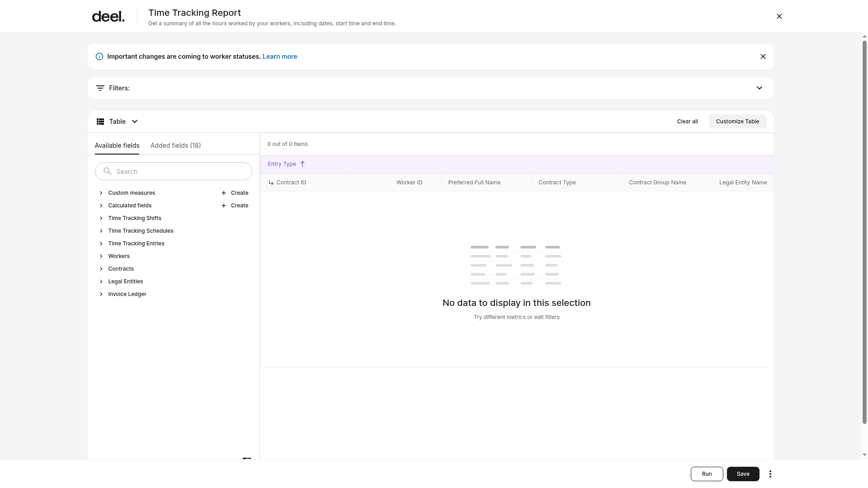Click Preferred Full Name column header
This screenshot has height=488, width=868.
pyautogui.click(x=486, y=183)
